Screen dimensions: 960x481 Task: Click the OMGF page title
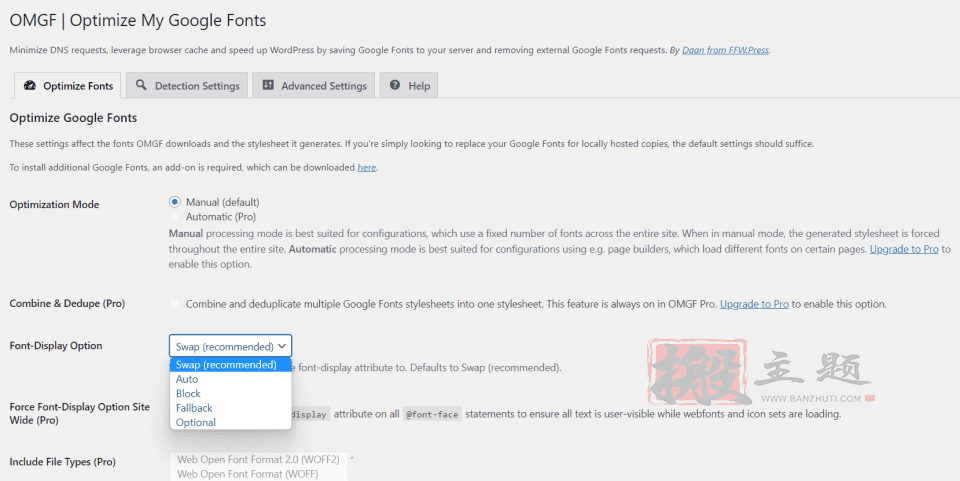138,20
